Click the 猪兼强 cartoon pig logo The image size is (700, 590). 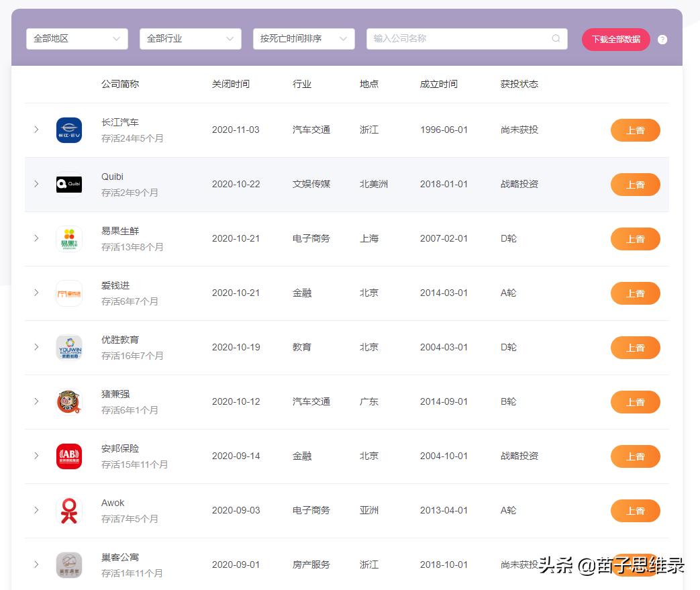[68, 401]
